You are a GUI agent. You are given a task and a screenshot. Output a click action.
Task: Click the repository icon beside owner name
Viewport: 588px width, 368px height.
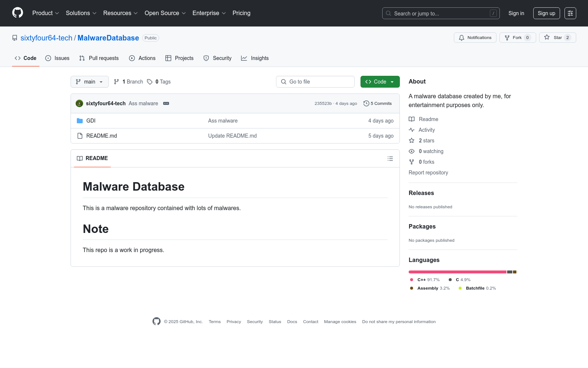click(15, 38)
